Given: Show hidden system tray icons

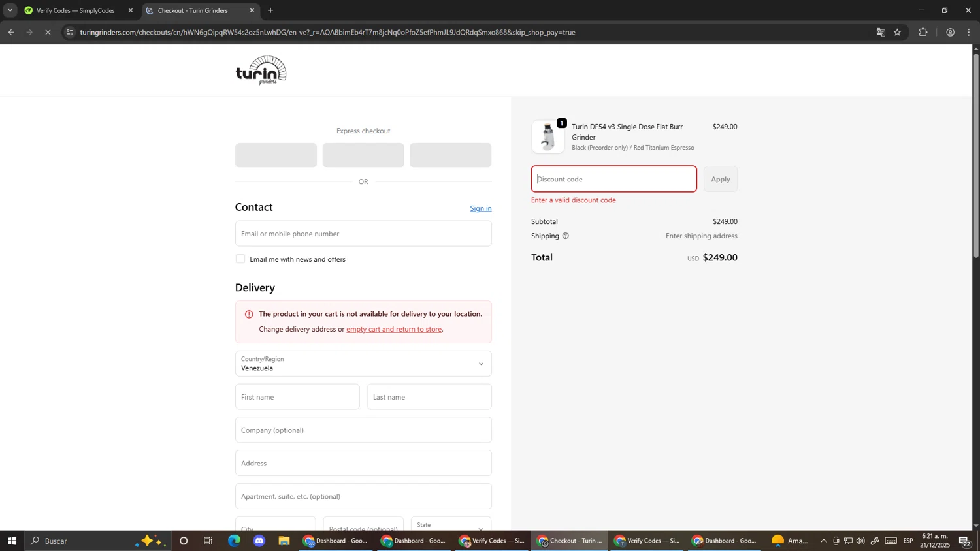Looking at the screenshot, I should coord(823,541).
